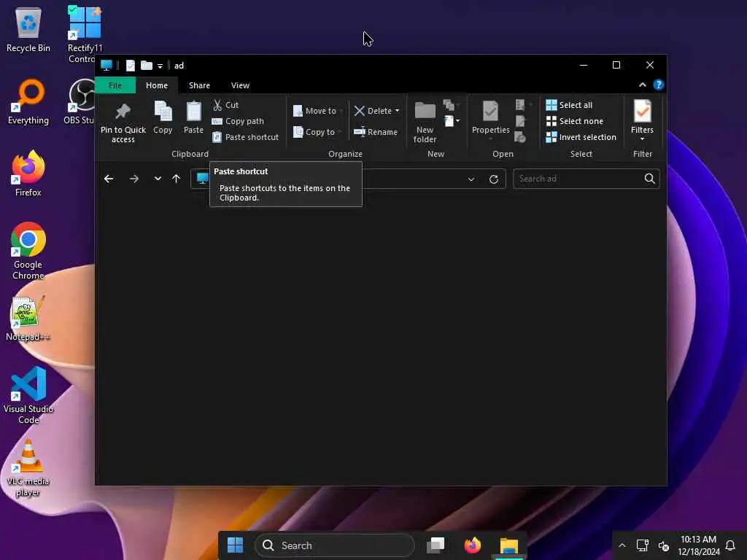
Task: Click the This PC title bar icon
Action: click(x=107, y=66)
